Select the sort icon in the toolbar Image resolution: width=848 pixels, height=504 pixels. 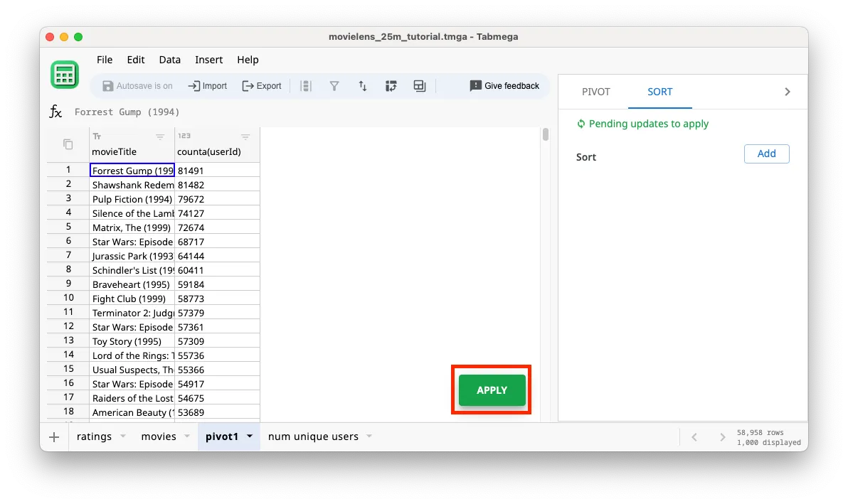(363, 85)
